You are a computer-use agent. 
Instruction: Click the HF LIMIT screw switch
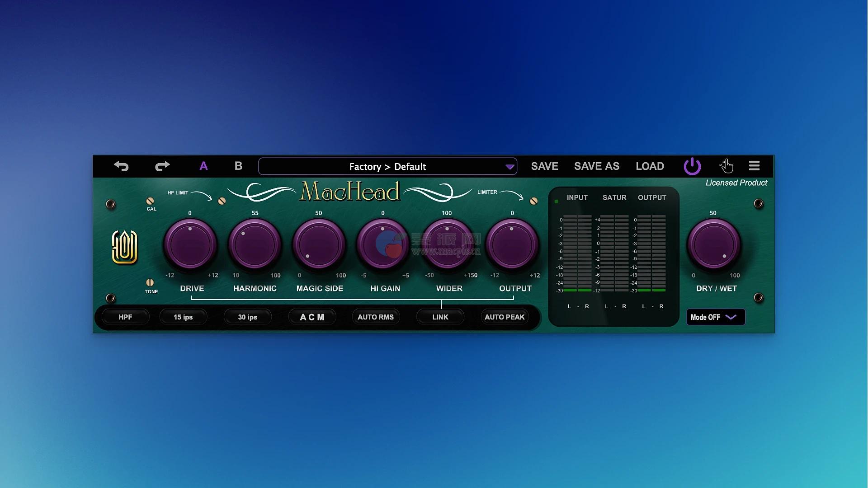[x=222, y=201]
